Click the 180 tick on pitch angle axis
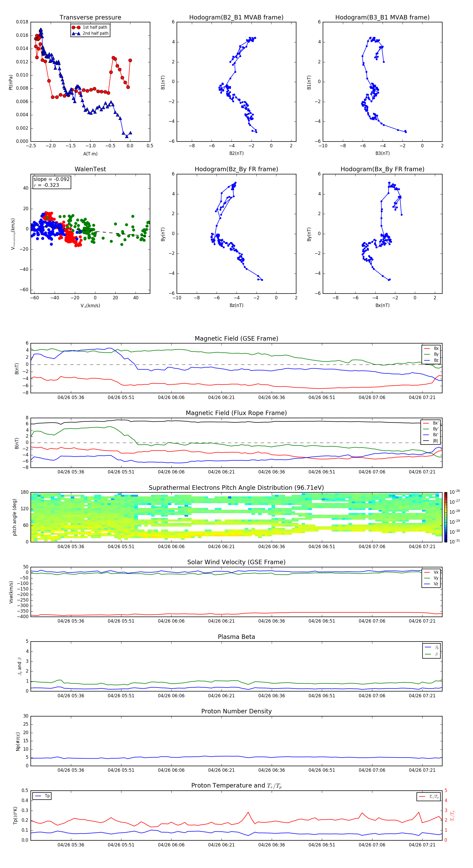 pos(25,492)
